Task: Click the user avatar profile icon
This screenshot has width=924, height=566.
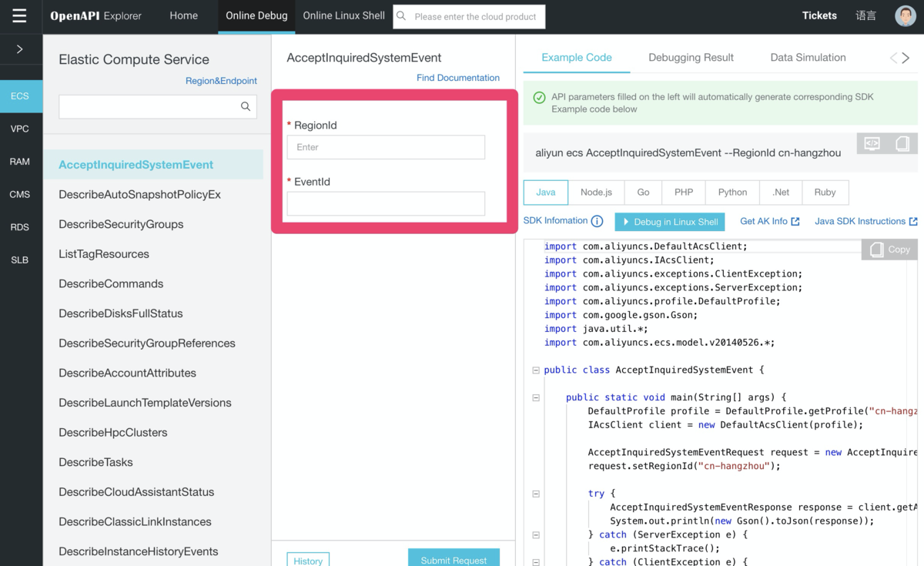Action: (906, 16)
